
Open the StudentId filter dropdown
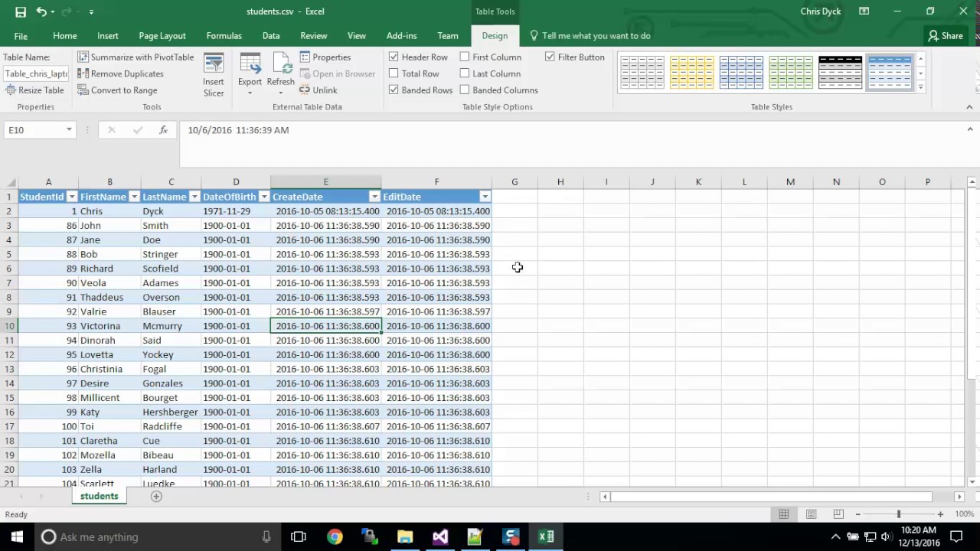(72, 197)
